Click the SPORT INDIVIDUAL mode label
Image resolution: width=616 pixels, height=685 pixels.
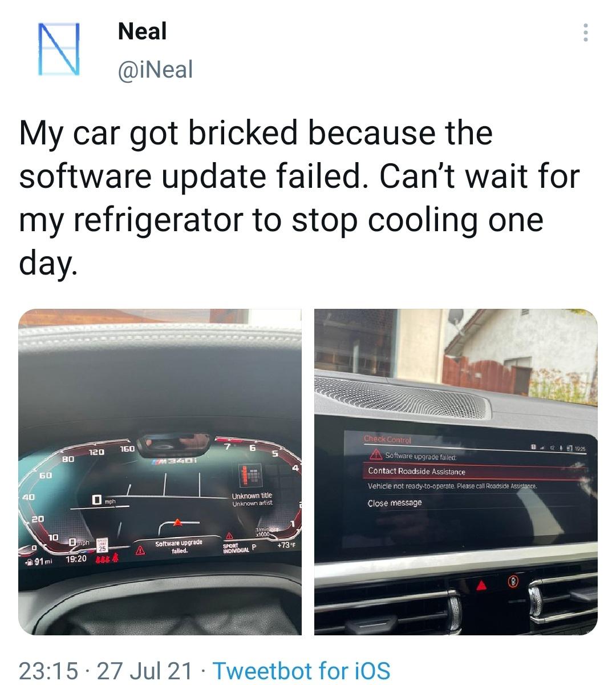(236, 549)
